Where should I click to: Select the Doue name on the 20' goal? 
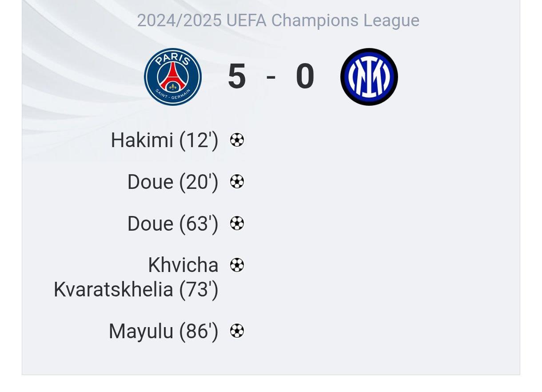click(151, 182)
